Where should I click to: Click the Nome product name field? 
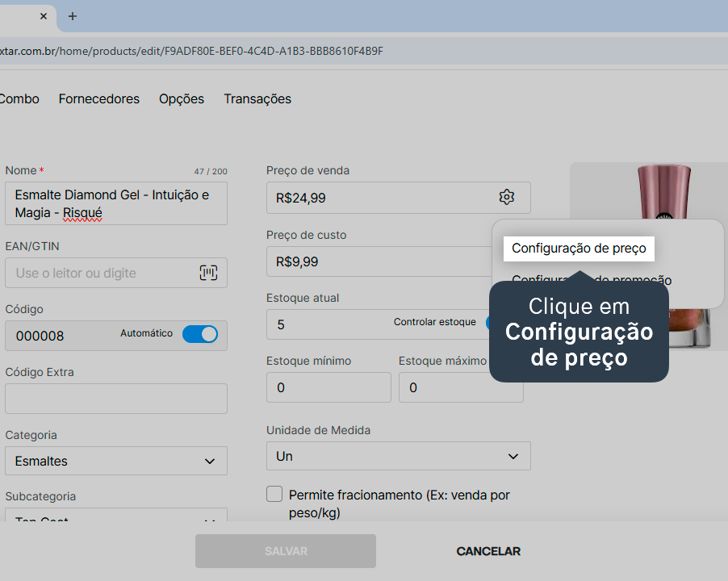116,203
